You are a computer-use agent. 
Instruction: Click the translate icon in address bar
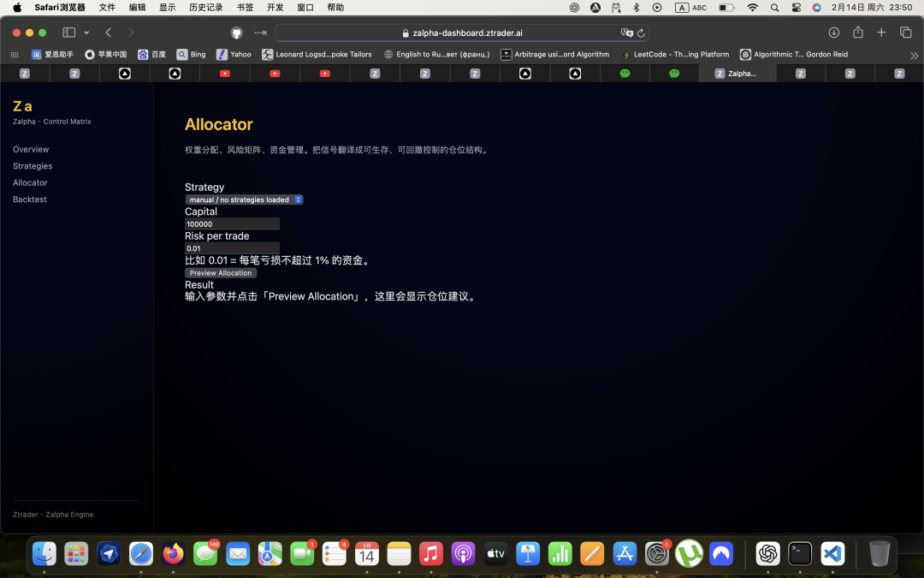click(x=626, y=33)
